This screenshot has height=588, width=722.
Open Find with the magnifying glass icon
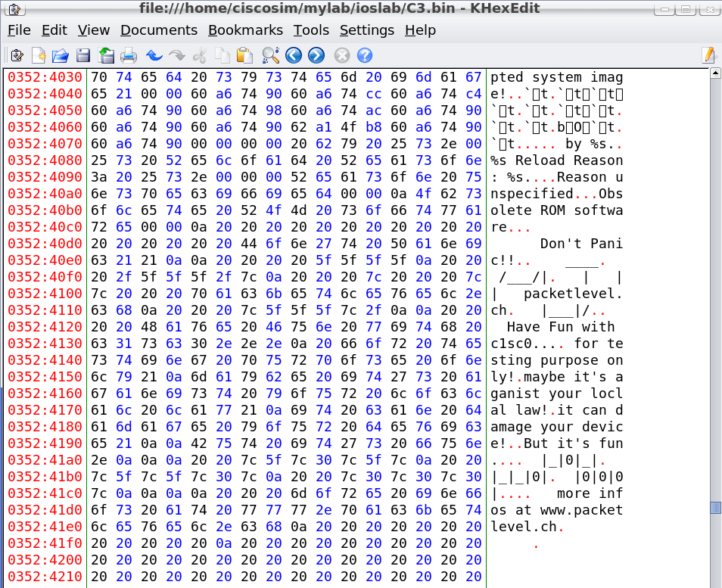tap(270, 55)
